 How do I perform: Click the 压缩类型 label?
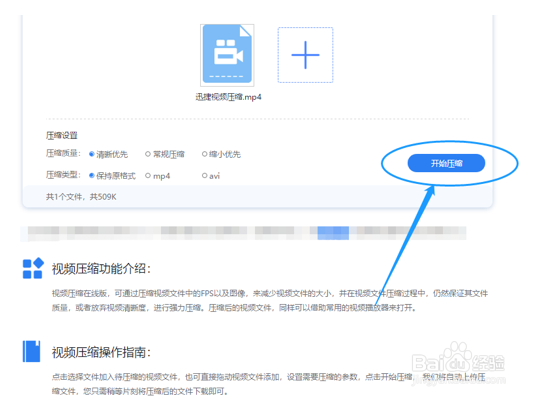(x=63, y=175)
